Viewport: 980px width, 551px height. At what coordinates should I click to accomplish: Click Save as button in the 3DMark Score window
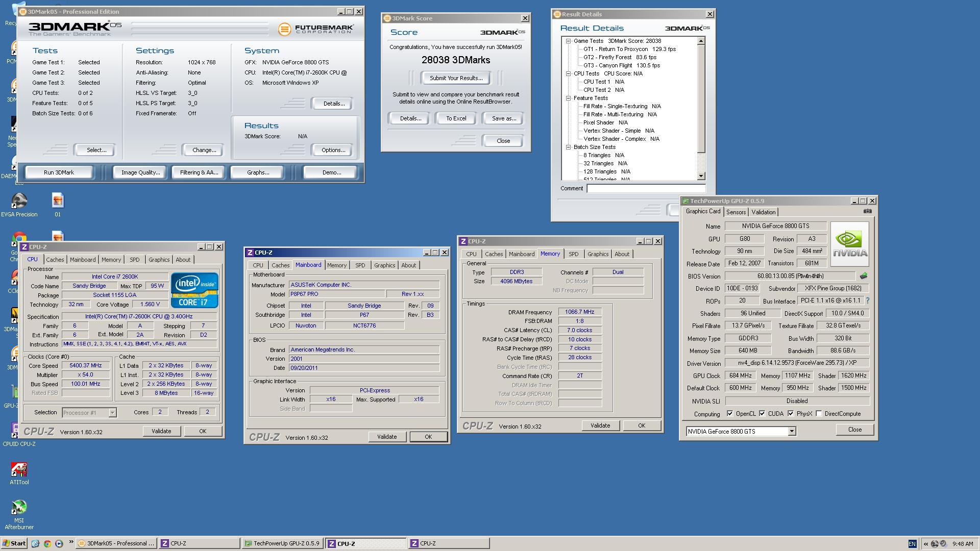[x=503, y=118]
